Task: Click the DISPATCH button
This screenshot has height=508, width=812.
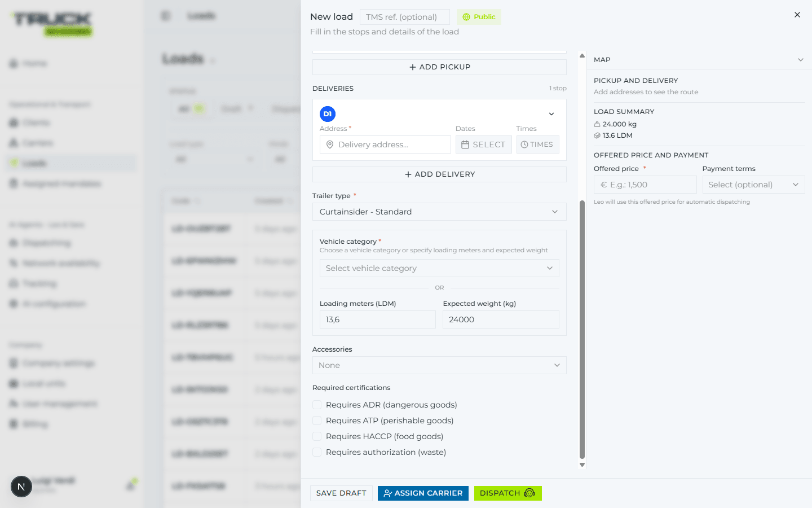Action: (x=507, y=493)
